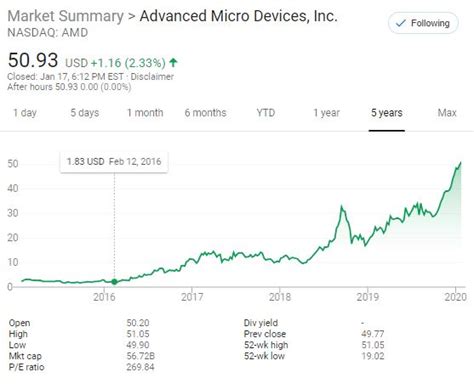
Task: Click the 50.93 stock price
Action: click(33, 60)
